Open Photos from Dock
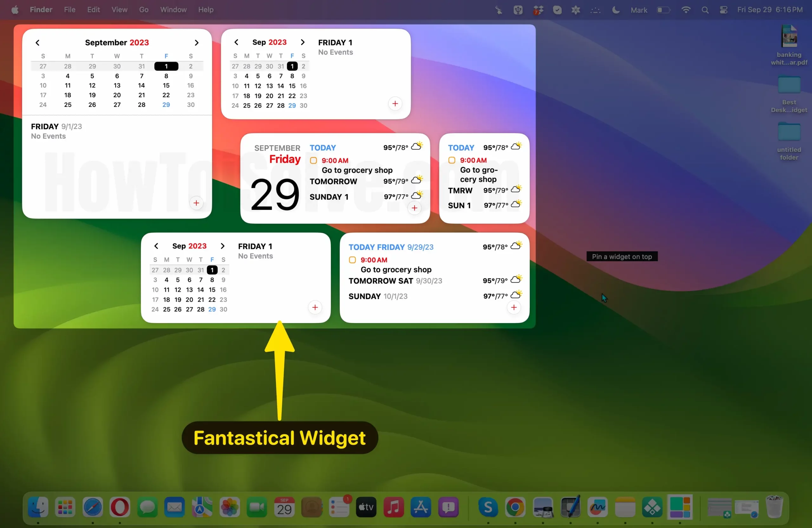This screenshot has height=528, width=812. click(x=230, y=507)
